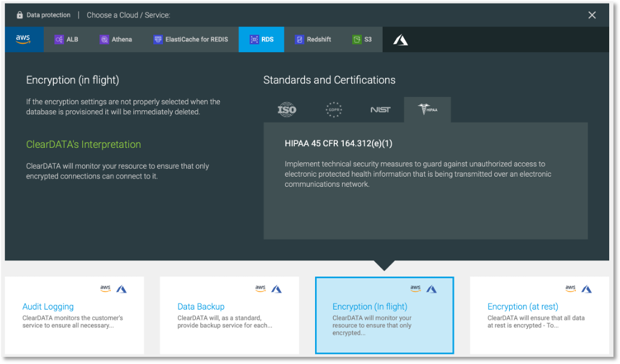Screen dimensions: 620x364
Task: Open ElastiCache for REDIS tab
Action: pos(190,39)
